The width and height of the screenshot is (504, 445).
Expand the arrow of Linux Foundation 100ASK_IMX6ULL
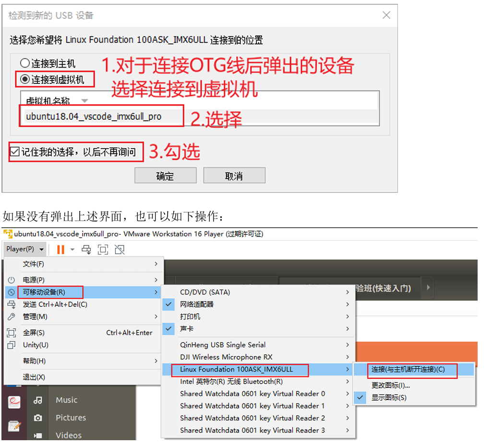pyautogui.click(x=348, y=369)
